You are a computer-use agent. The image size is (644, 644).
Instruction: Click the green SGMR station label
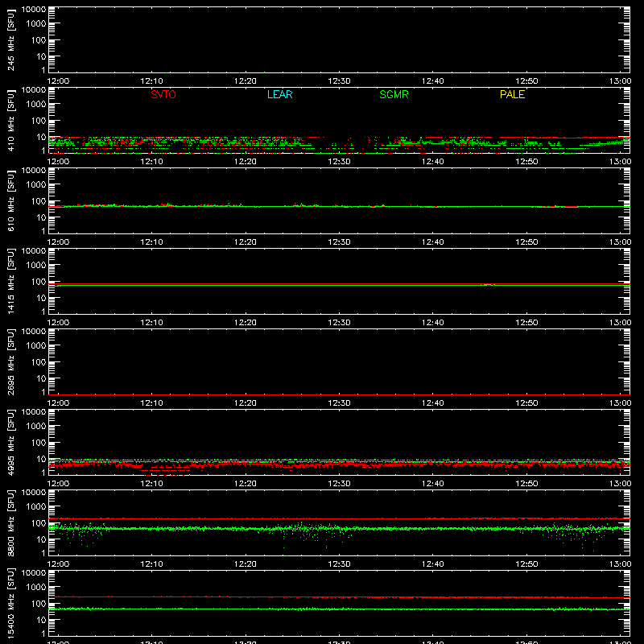coord(394,94)
